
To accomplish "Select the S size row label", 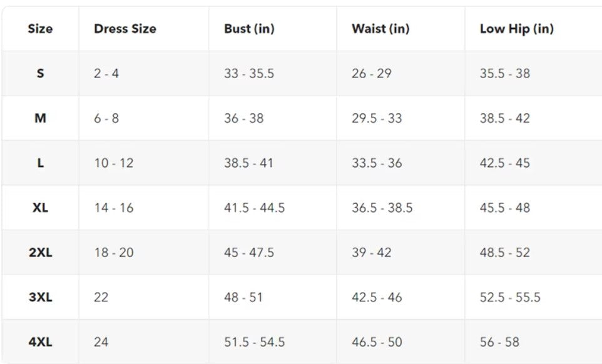I will (40, 73).
